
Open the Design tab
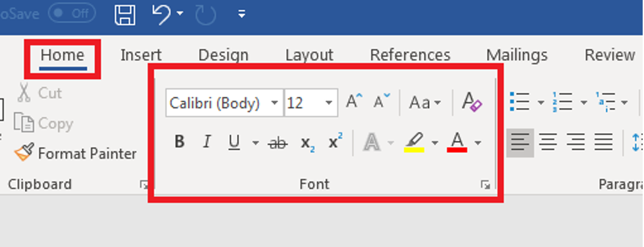point(223,55)
